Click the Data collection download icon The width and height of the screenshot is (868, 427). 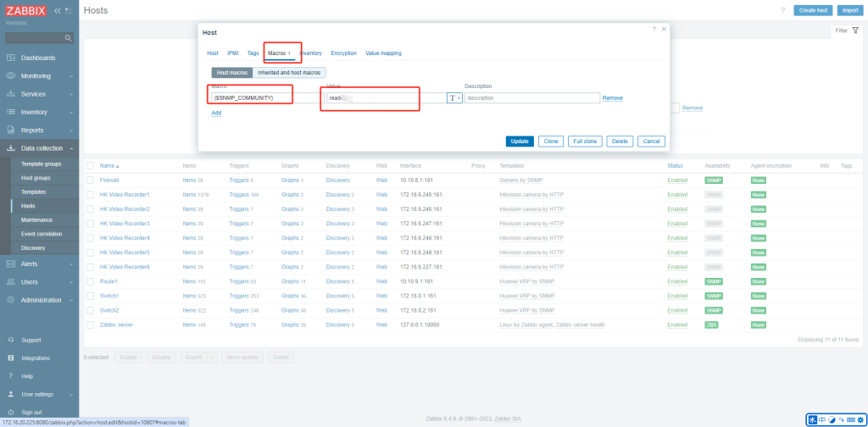coord(10,148)
